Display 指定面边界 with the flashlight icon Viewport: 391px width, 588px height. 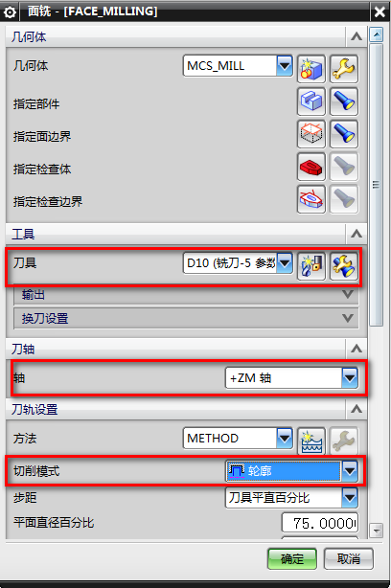tap(344, 134)
